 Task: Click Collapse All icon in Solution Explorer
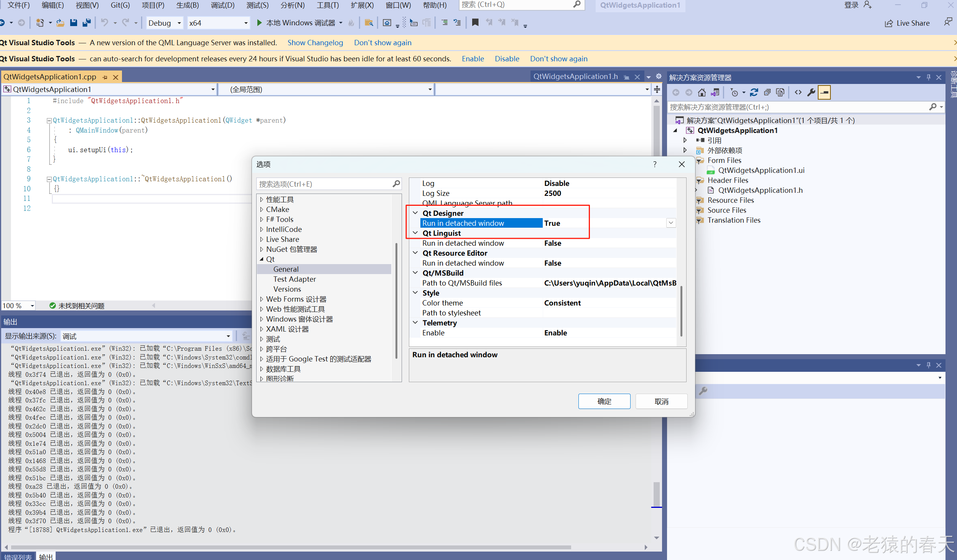coord(767,92)
